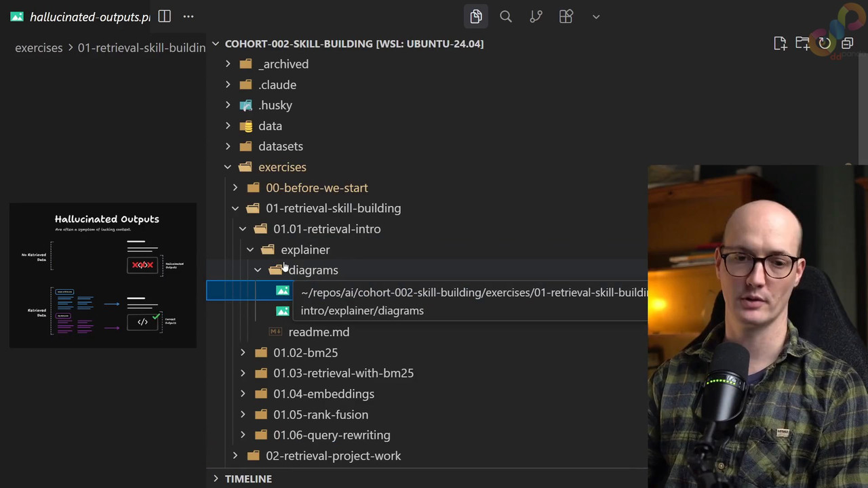Click the Hallucinated Outputs image preview
This screenshot has width=868, height=488.
click(103, 275)
